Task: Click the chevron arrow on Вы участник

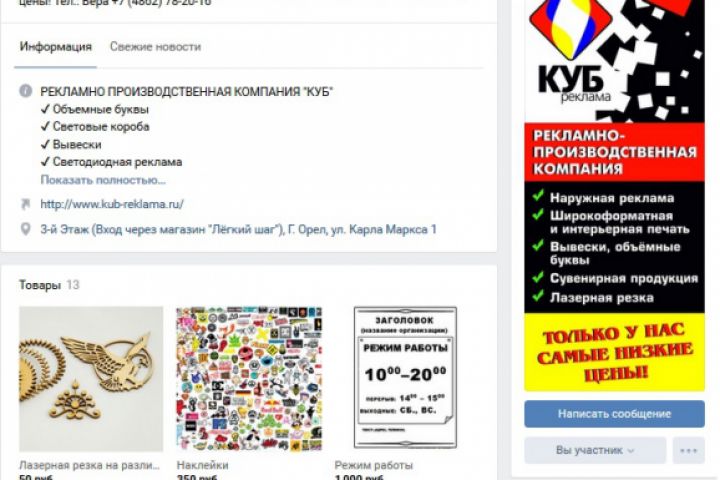Action: (631, 451)
